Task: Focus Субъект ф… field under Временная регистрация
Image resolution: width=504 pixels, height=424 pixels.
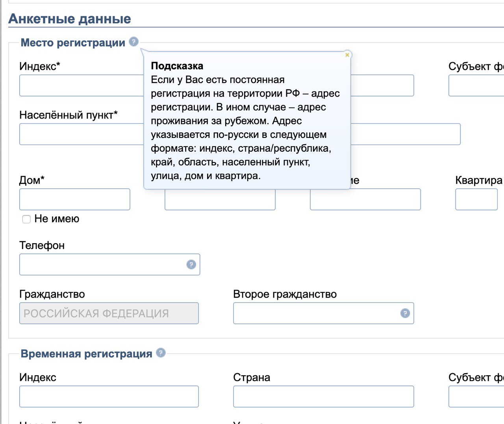Action: click(x=476, y=396)
